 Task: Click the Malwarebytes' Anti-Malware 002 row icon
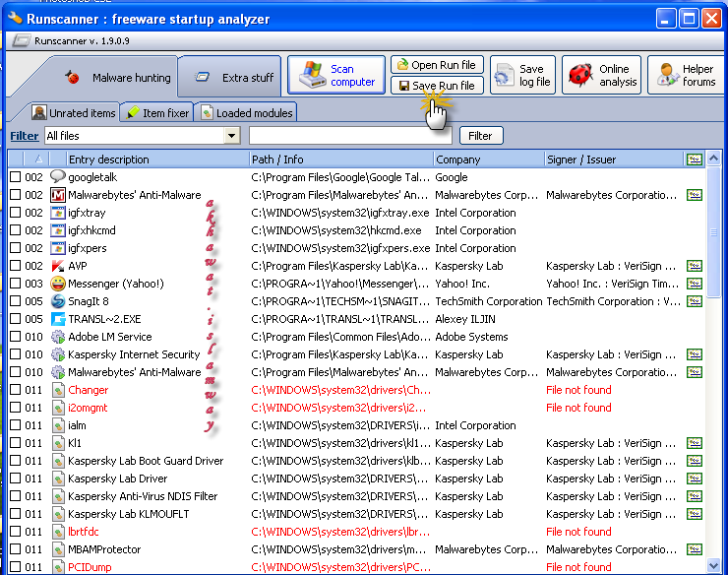point(58,195)
